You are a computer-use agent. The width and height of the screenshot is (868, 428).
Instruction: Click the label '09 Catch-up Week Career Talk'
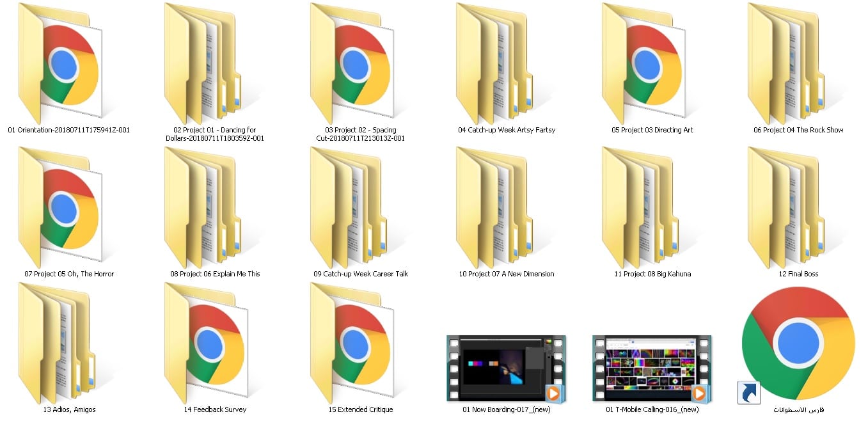point(361,274)
